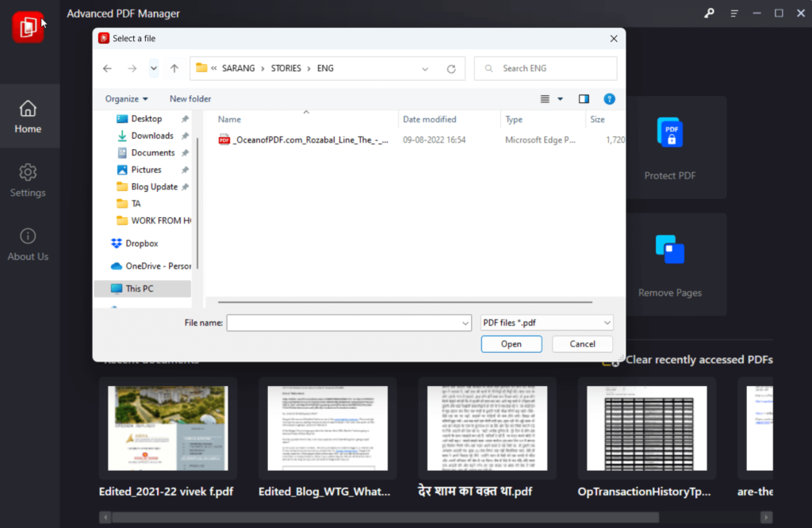Image resolution: width=812 pixels, height=528 pixels.
Task: Open OneDrive - Personal location
Action: [x=151, y=266]
